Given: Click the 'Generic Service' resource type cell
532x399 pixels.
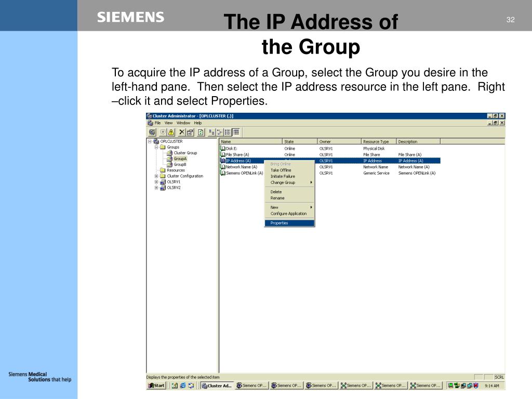Looking at the screenshot, I should 376,173.
